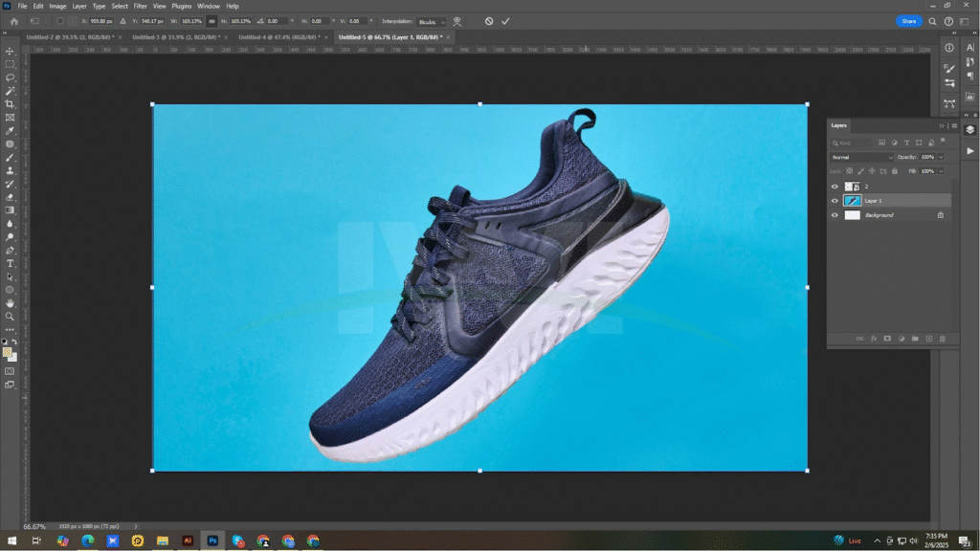980x551 pixels.
Task: Click the foreground color swatch
Action: (7, 352)
